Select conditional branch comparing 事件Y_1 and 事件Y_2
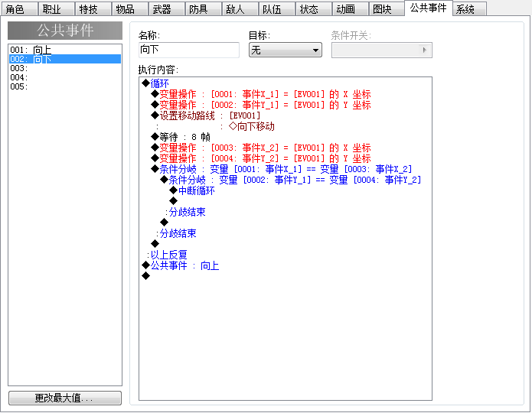Image resolution: width=532 pixels, height=413 pixels. (x=286, y=180)
